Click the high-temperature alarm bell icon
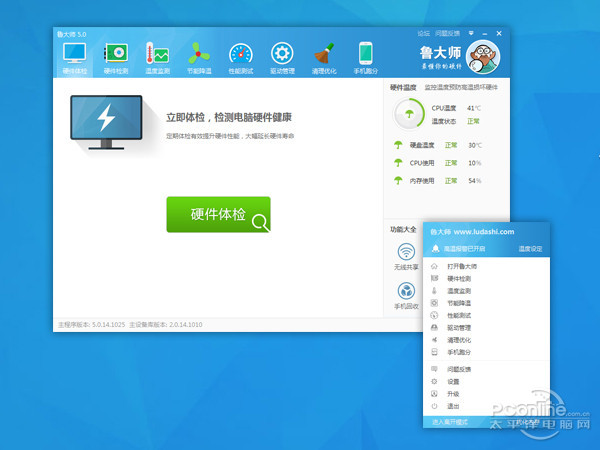This screenshot has width=600, height=450. pyautogui.click(x=435, y=248)
